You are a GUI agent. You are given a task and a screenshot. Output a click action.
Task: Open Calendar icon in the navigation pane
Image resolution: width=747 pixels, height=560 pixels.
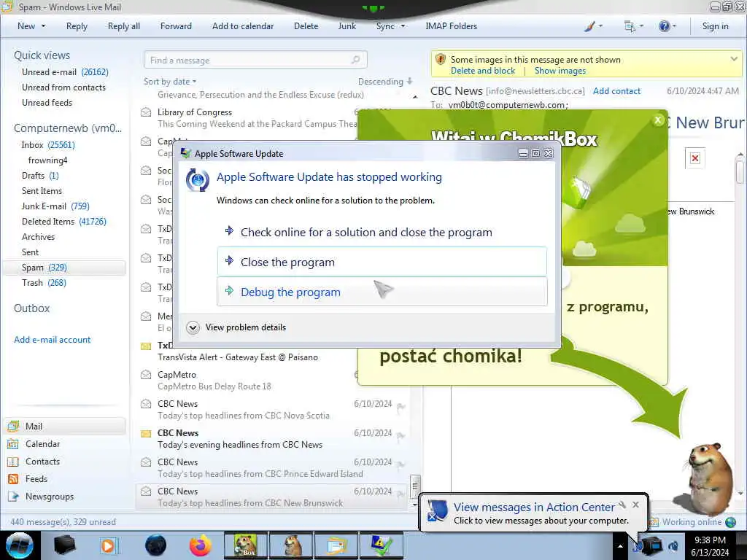tap(13, 444)
